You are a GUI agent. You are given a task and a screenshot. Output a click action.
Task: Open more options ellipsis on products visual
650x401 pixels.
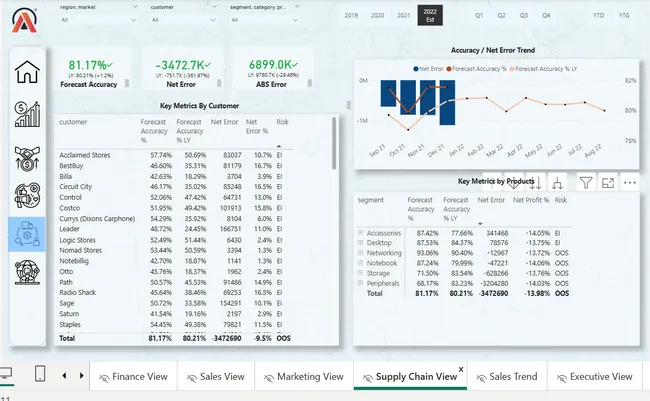[630, 182]
